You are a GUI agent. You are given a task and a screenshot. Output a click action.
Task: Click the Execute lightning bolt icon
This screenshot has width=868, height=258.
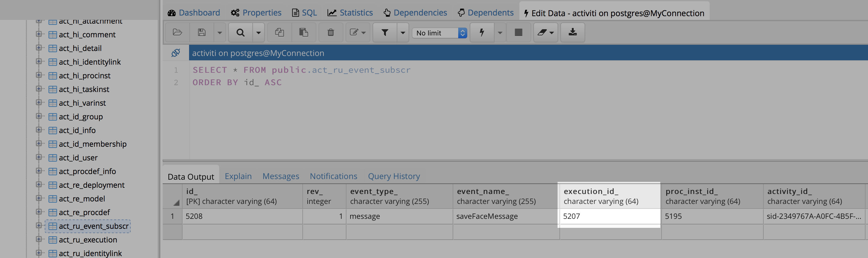click(x=482, y=32)
